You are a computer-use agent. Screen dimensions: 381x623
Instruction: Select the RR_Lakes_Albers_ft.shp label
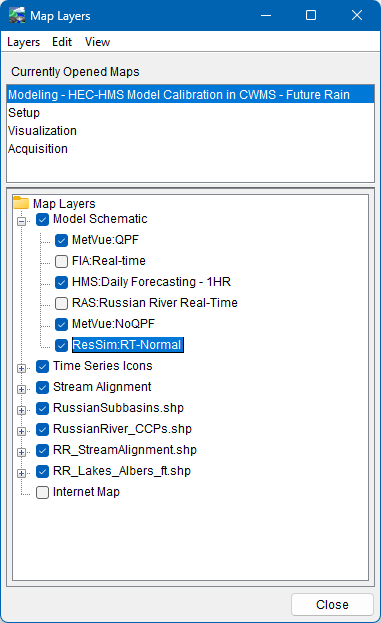122,471
